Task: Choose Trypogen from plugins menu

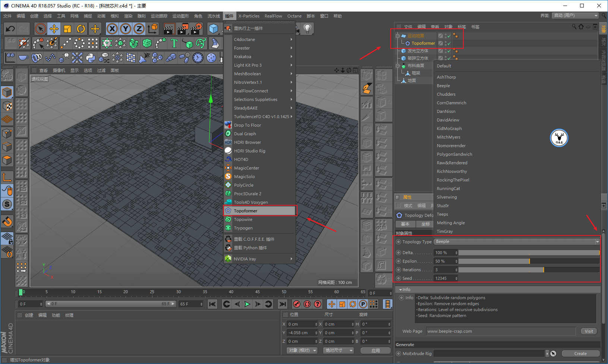Action: tap(259, 228)
